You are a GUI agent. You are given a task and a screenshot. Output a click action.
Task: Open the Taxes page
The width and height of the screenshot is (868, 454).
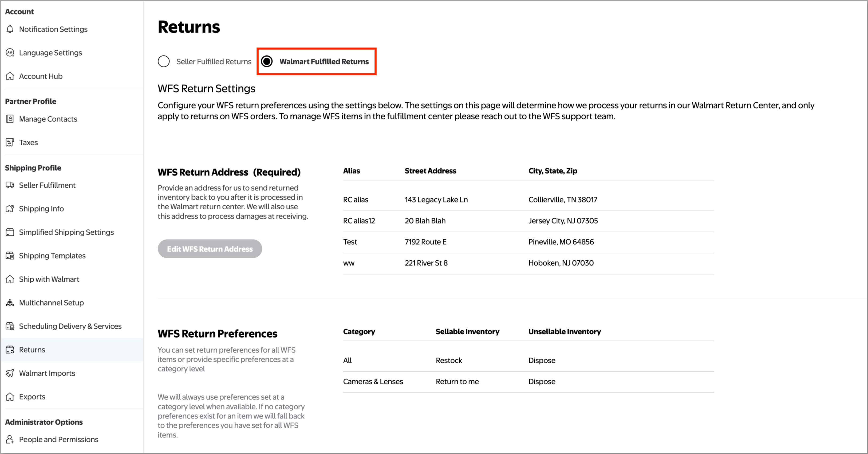click(28, 142)
